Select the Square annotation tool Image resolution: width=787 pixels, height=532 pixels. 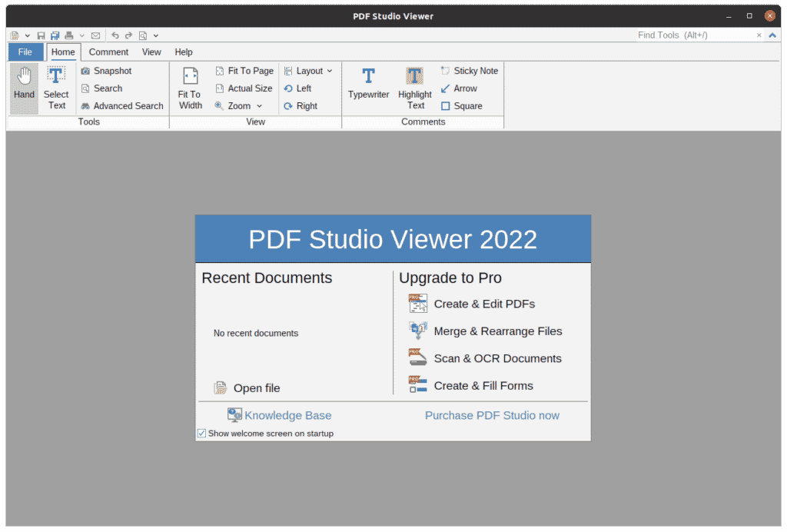[461, 106]
